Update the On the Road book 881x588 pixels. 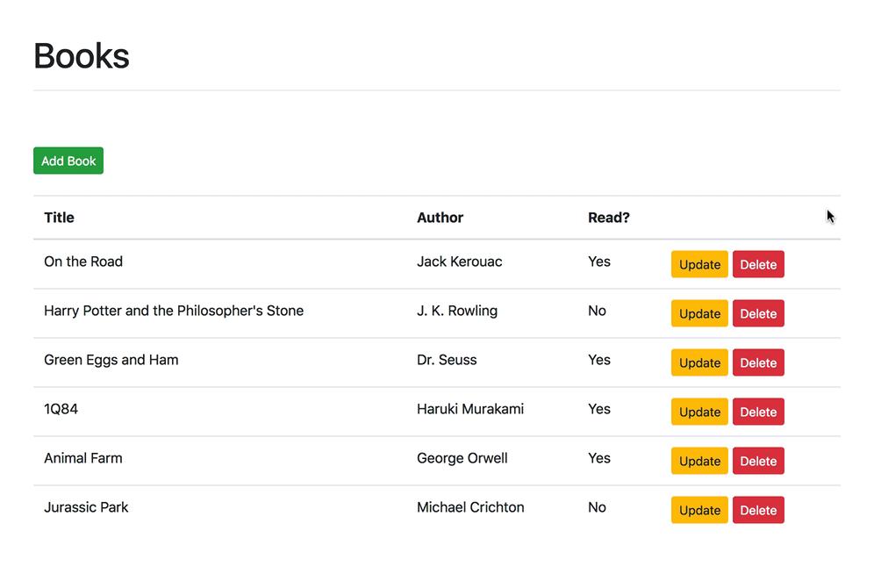(699, 264)
